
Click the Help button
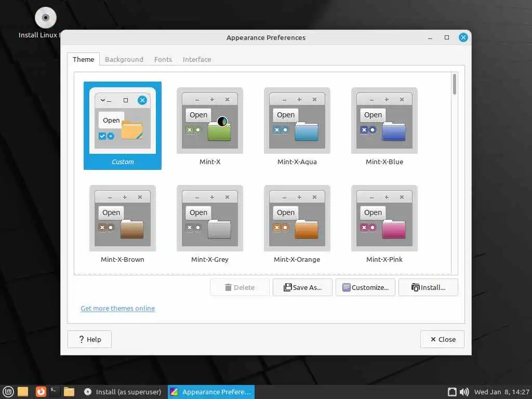point(89,339)
